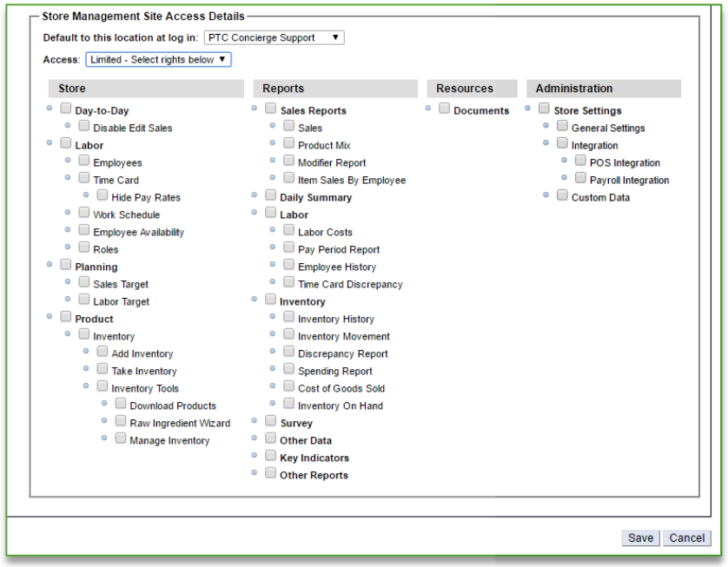The height and width of the screenshot is (567, 728).
Task: Collapse the Labor tree node in Store
Action: (50, 143)
